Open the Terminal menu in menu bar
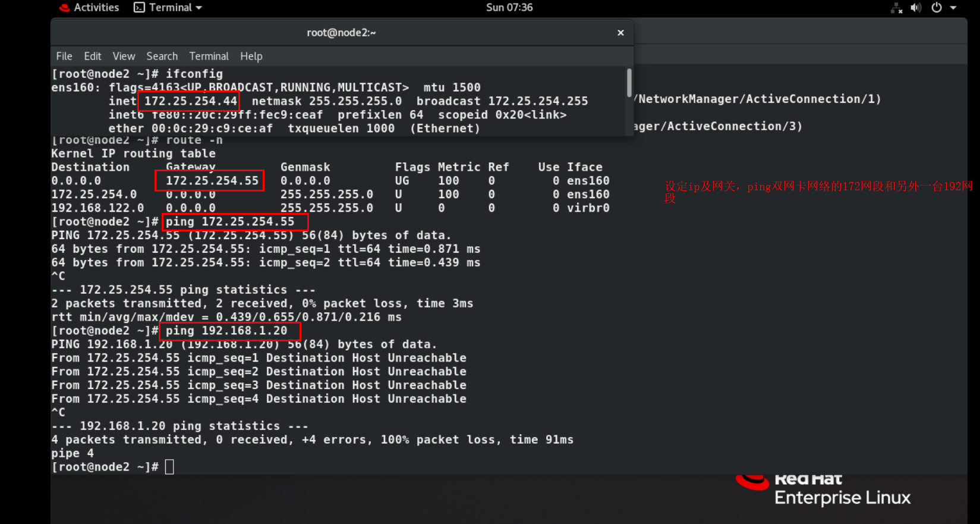The image size is (980, 524). pyautogui.click(x=209, y=56)
